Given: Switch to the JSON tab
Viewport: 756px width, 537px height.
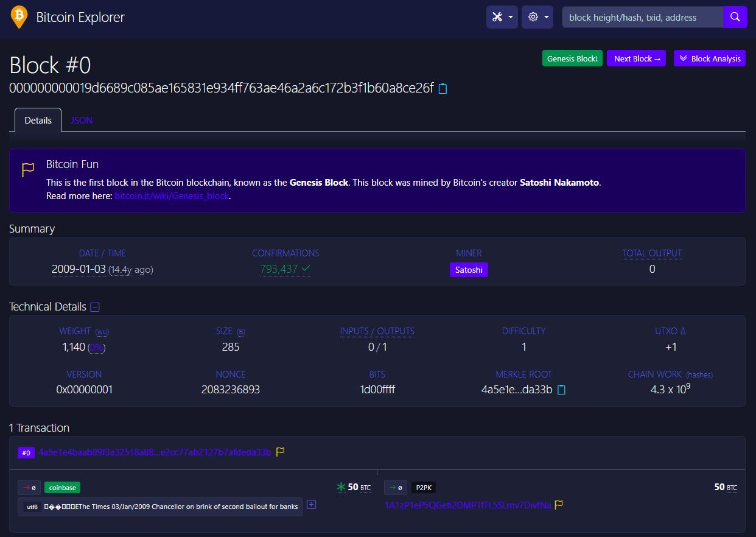Looking at the screenshot, I should 82,120.
